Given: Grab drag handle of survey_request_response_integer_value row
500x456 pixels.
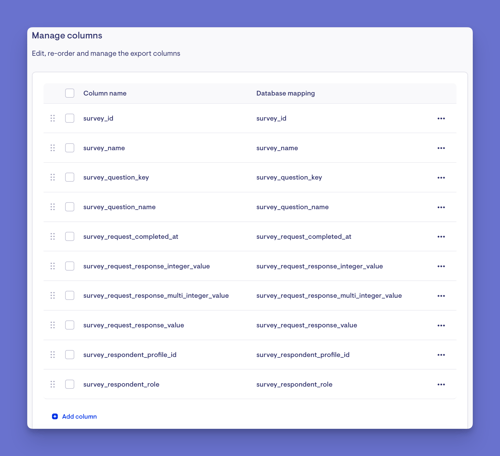Looking at the screenshot, I should coord(53,266).
